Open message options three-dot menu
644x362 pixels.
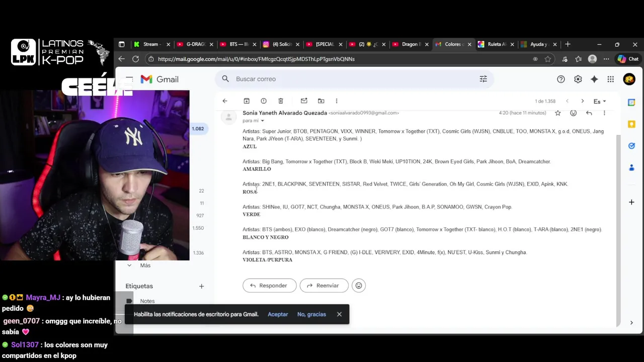click(604, 113)
